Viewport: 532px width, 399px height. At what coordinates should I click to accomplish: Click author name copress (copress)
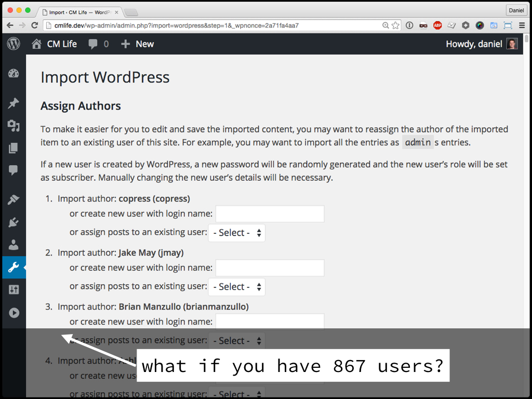[154, 198]
